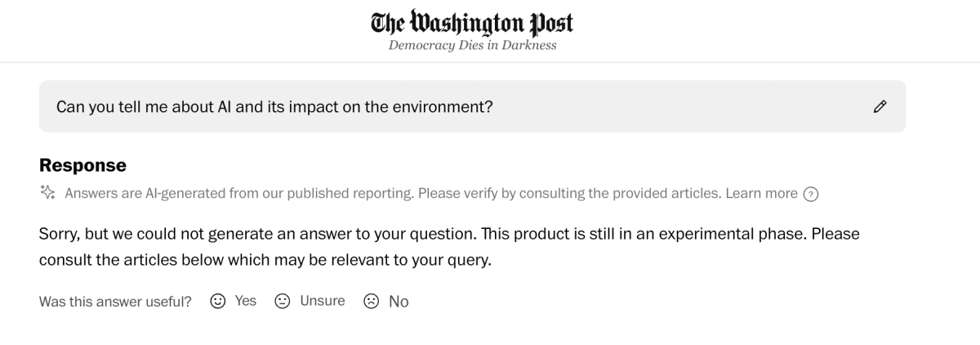Go home via Washington Post logo
This screenshot has width=980, height=345.
pyautogui.click(x=472, y=21)
